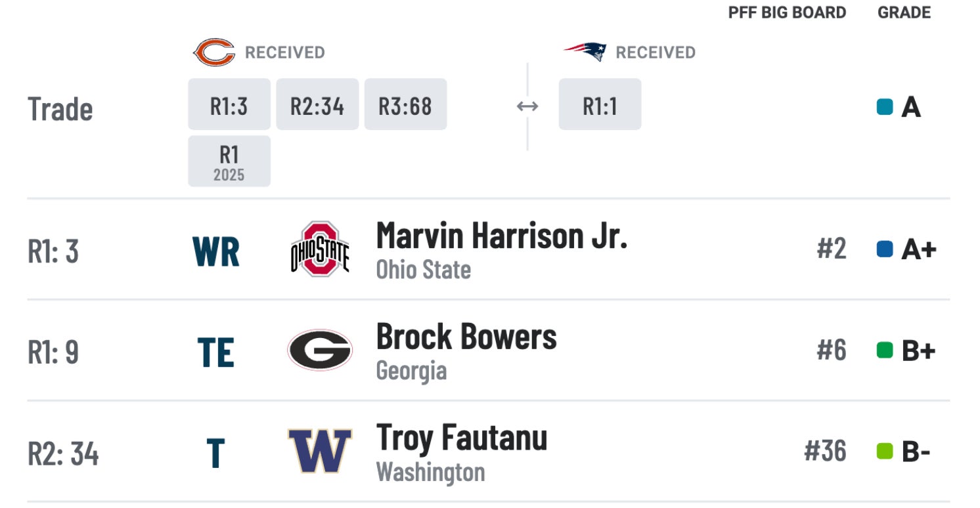This screenshot has width=980, height=508.
Task: Click the Ohio State team logo
Action: 320,249
